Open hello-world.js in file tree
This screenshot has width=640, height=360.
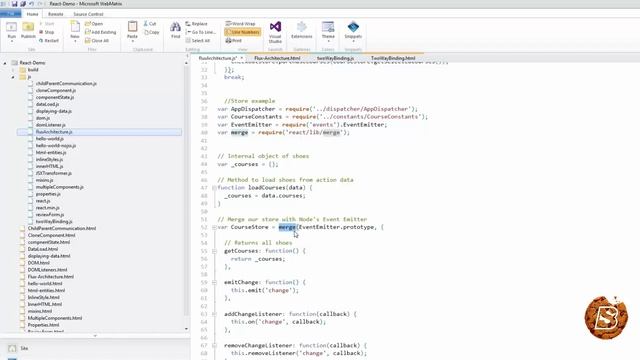click(x=49, y=139)
